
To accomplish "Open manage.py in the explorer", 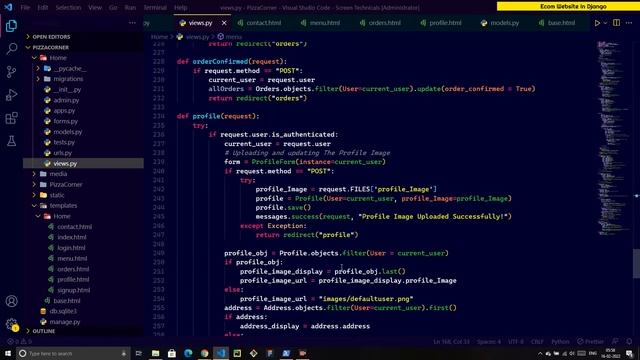I will click(x=64, y=322).
